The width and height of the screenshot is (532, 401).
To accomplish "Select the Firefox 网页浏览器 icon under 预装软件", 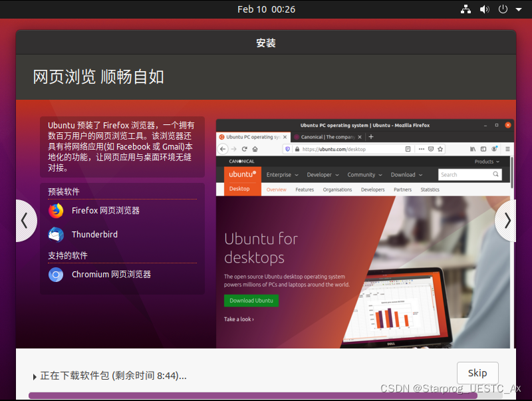I will point(56,210).
